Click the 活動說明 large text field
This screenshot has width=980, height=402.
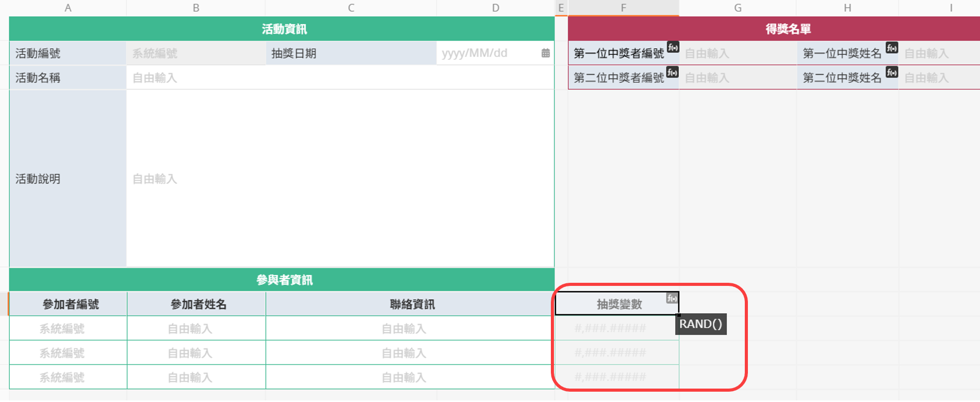(339, 179)
